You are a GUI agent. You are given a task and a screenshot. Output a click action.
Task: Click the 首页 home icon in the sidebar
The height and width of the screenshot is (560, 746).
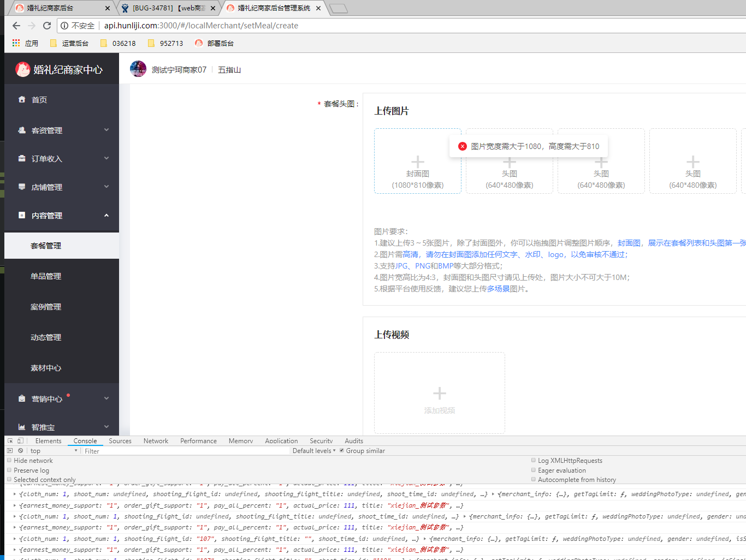22,99
